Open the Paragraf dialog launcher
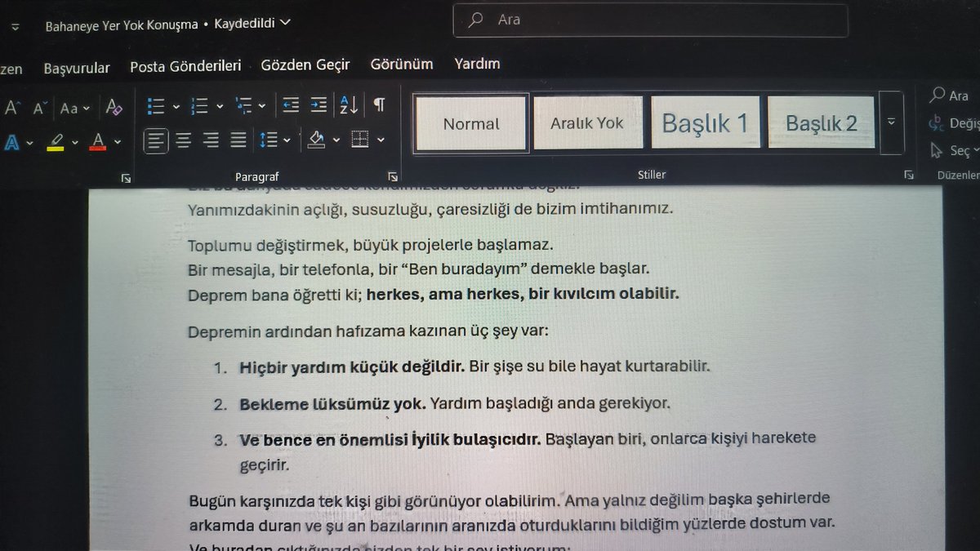 pos(393,176)
